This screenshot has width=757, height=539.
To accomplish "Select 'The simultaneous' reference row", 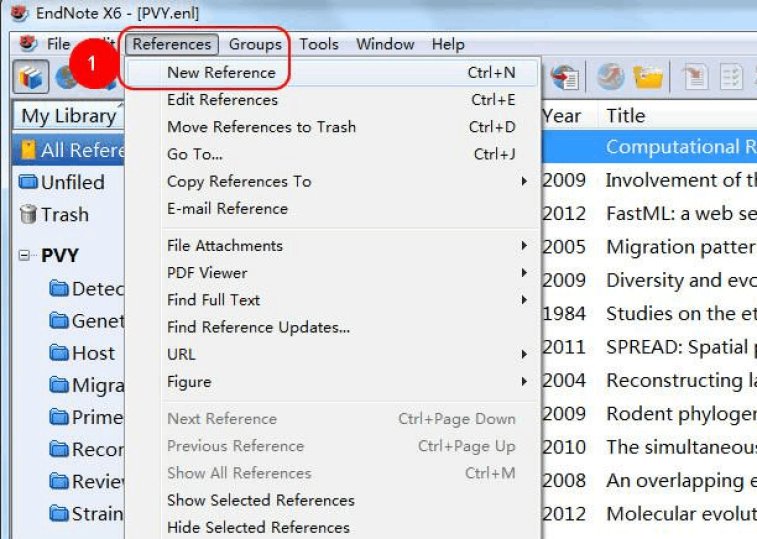I will [649, 447].
